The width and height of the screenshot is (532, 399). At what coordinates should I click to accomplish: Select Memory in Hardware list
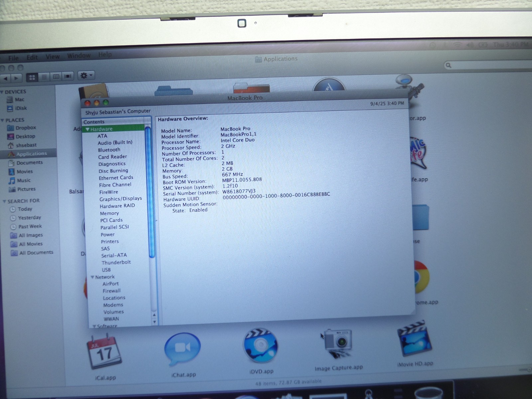click(109, 213)
